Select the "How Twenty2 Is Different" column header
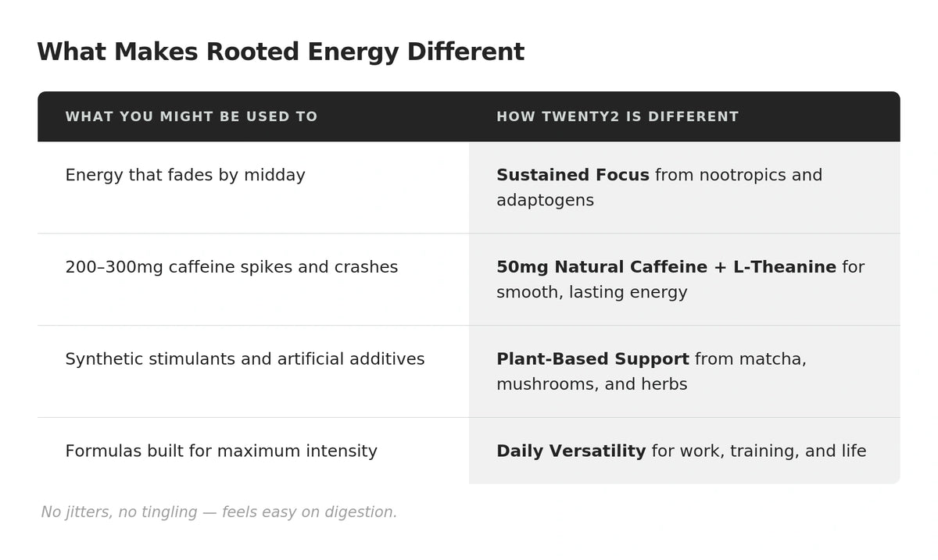This screenshot has height=560, width=938. 617,117
